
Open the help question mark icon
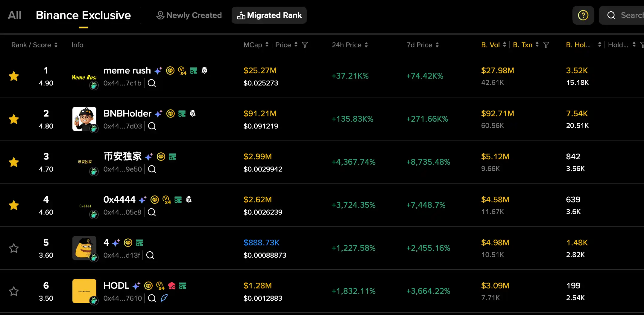click(583, 15)
